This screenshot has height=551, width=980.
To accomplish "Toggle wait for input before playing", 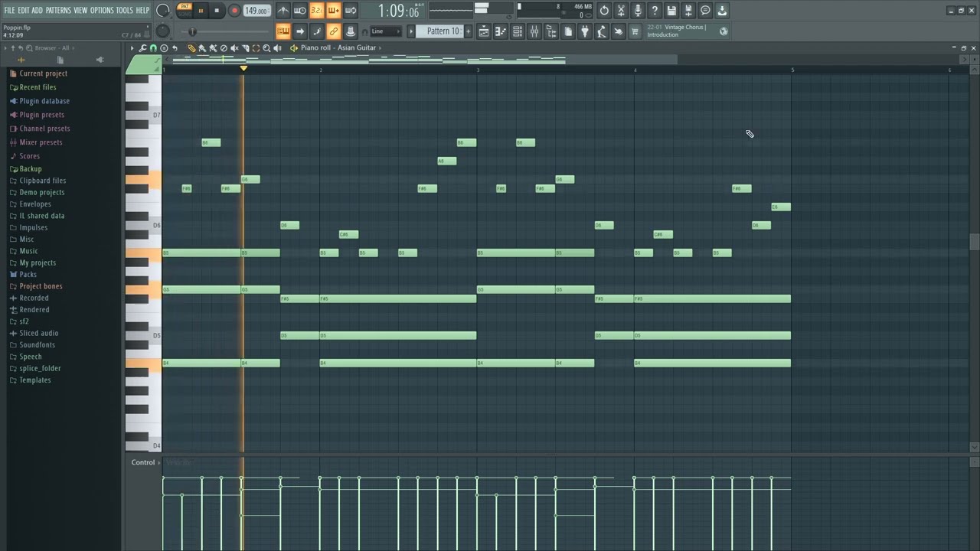I will click(x=300, y=11).
